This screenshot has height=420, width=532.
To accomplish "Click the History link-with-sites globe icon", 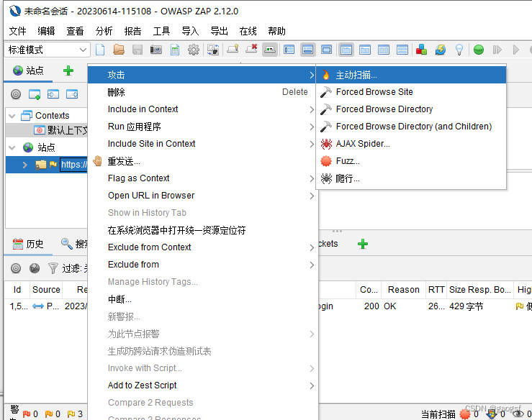I will coord(35,268).
